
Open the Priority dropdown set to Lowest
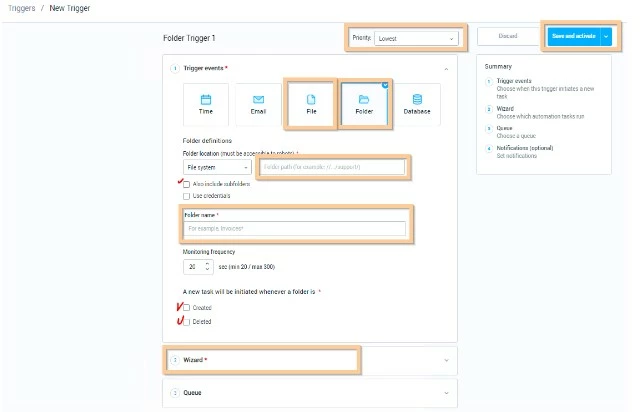pos(416,39)
